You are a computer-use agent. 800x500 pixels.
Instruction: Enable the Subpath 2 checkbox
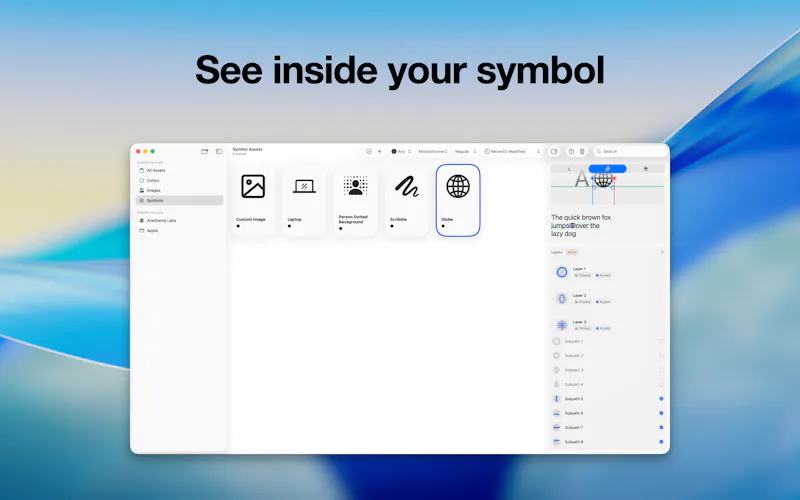pos(661,356)
